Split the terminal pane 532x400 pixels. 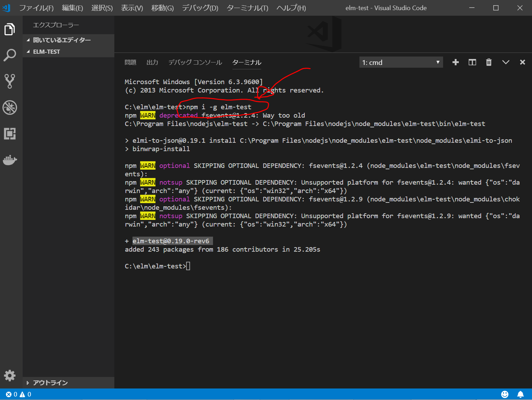472,62
